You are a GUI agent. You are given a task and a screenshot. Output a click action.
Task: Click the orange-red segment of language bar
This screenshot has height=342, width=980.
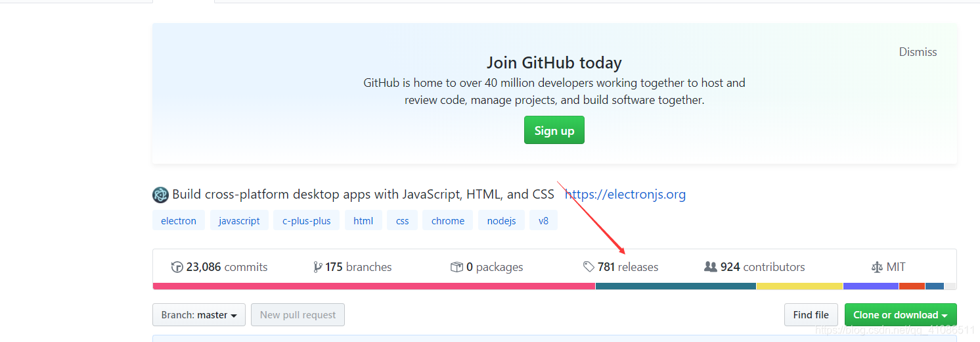912,286
